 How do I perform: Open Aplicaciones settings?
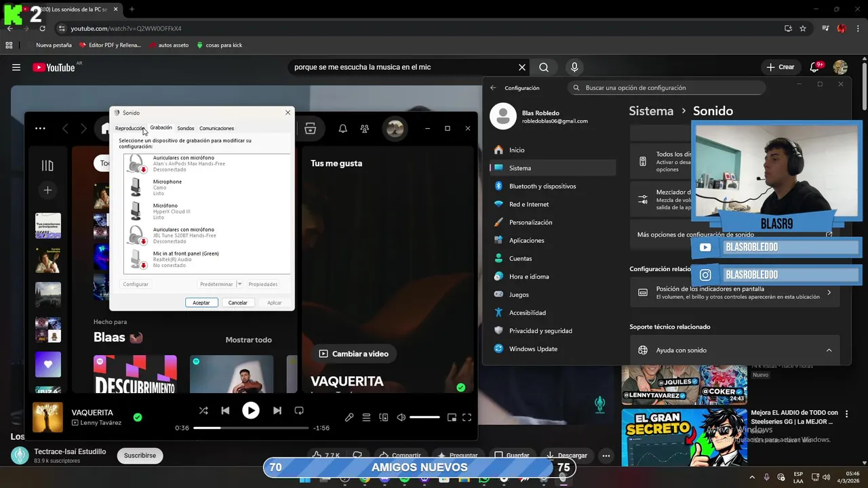pos(553,240)
